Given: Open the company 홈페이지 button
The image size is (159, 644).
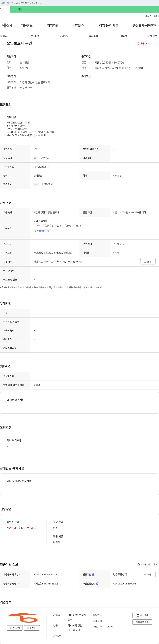Looking at the screenshot, I should 142,615.
